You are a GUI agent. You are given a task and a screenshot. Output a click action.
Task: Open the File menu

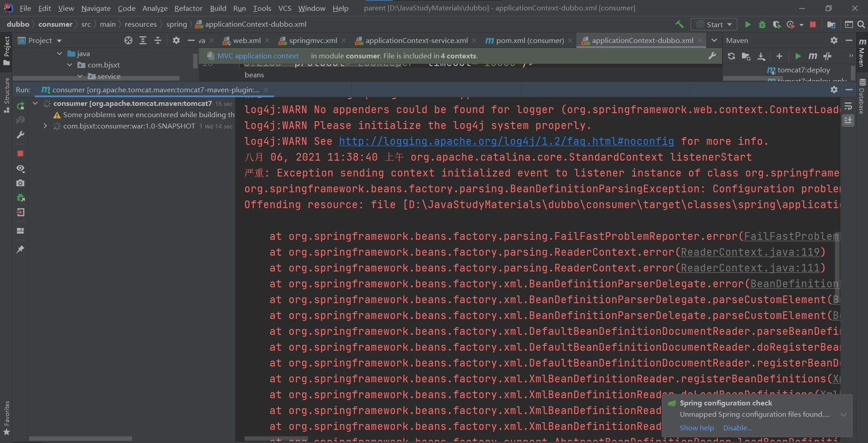point(25,8)
